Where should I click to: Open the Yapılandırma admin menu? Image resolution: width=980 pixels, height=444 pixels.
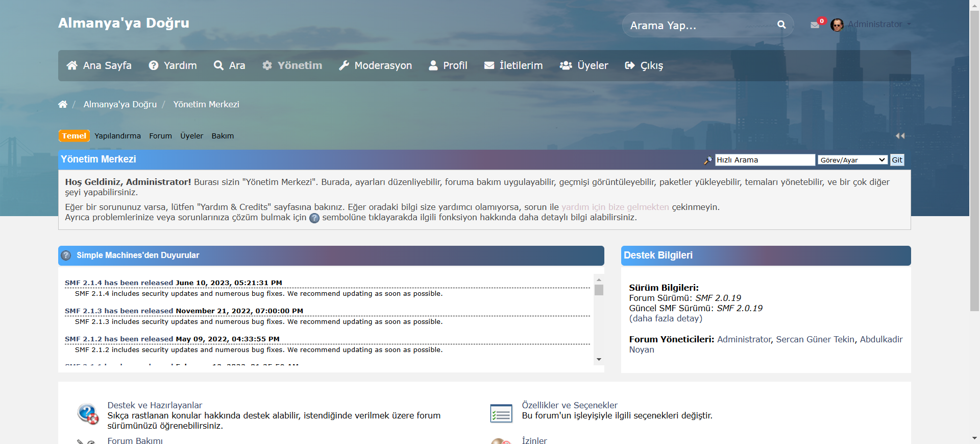click(117, 136)
